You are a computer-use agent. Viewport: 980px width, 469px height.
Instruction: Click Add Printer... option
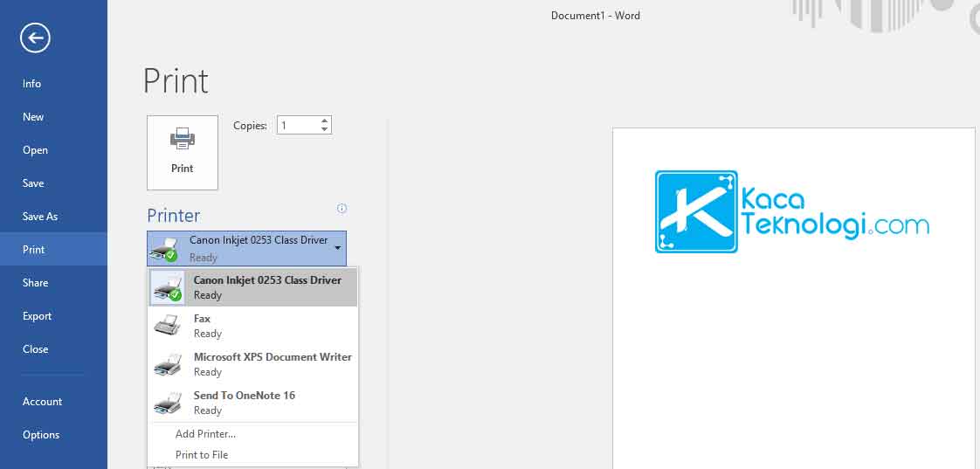click(x=205, y=434)
